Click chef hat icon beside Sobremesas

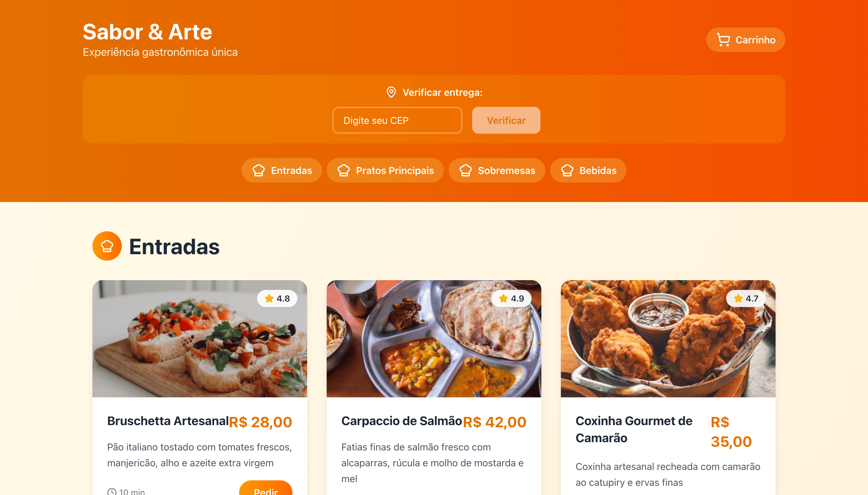coord(465,170)
